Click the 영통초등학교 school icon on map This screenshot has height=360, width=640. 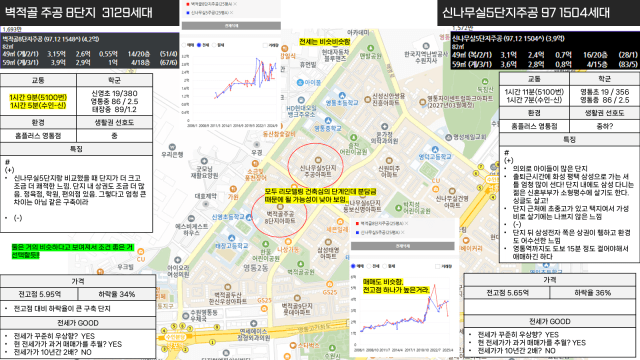tap(342, 96)
